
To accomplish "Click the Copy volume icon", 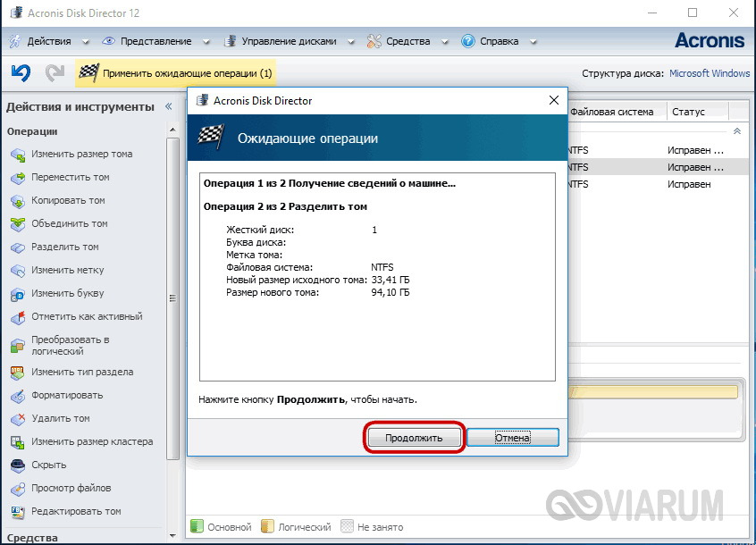I will [18, 201].
